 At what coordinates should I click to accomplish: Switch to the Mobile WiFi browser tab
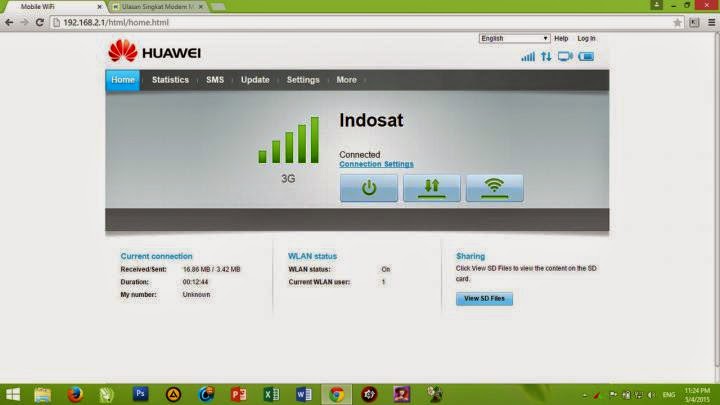click(54, 7)
